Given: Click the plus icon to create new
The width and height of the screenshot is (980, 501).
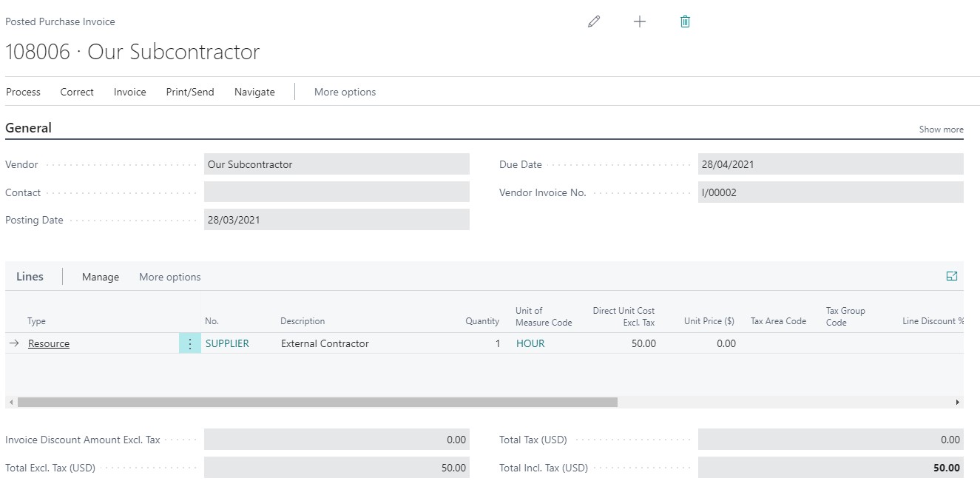Looking at the screenshot, I should [640, 22].
